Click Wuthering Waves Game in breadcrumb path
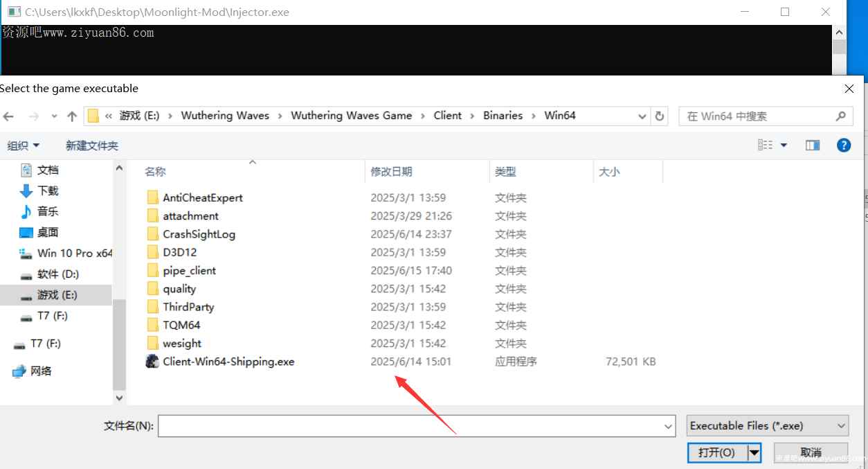Viewport: 868px width, 469px height. (x=351, y=116)
